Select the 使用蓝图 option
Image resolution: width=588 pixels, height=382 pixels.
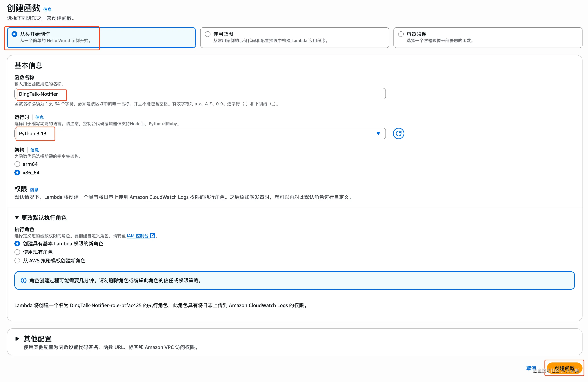pos(208,34)
